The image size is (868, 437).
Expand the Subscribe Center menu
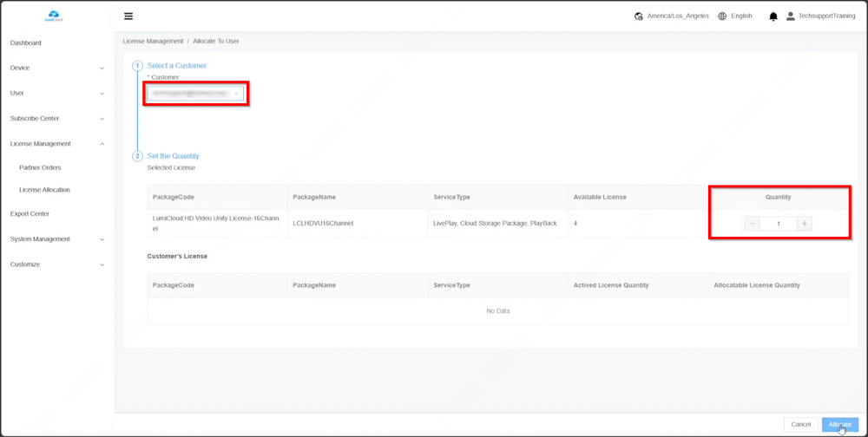(x=57, y=119)
